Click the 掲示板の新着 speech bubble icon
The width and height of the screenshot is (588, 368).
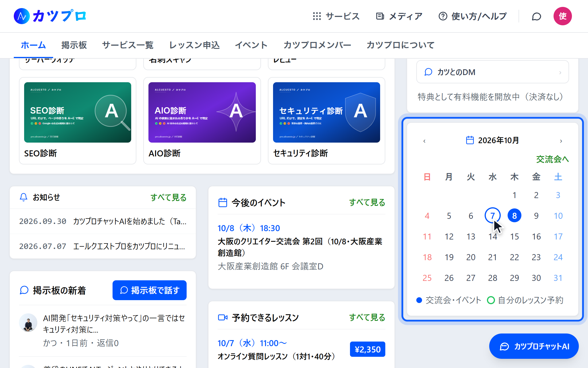(x=24, y=290)
